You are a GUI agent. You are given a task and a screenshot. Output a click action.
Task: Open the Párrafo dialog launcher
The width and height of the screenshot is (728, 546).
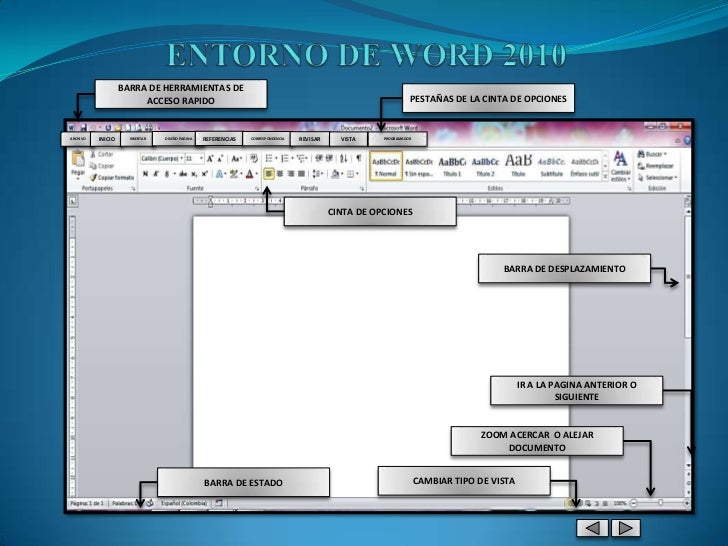coord(362,189)
